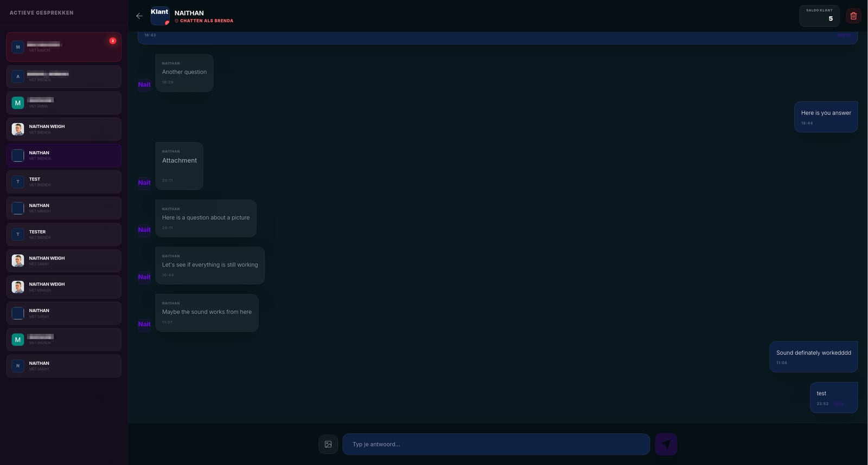Click the NAITHAN name in the chat header
Screen dimensions: 868x465
pyautogui.click(x=189, y=13)
